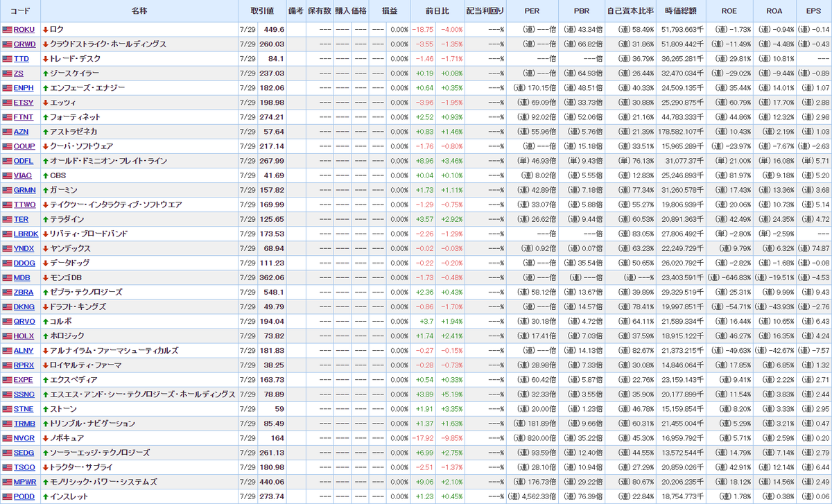
Task: Click the US flag icon beside TTWO
Action: (7, 205)
